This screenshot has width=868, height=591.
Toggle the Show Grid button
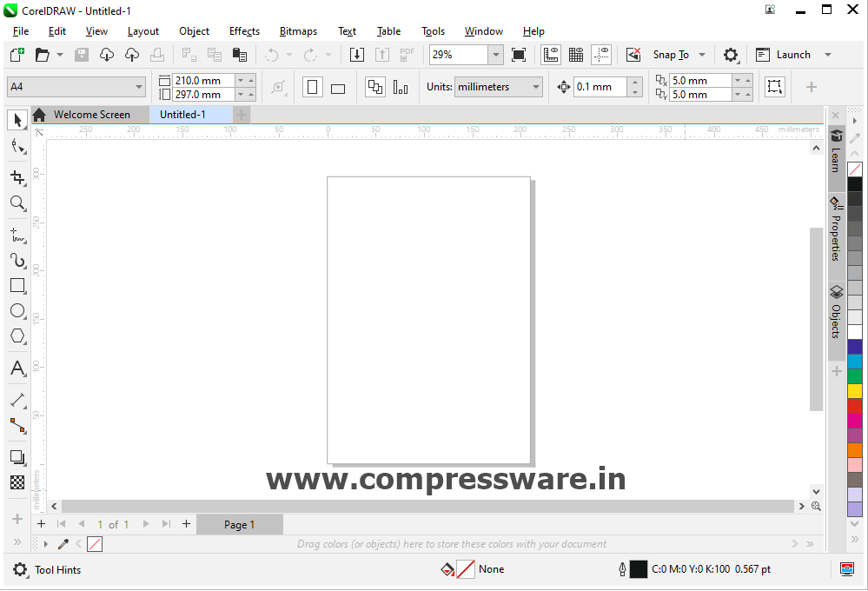576,54
